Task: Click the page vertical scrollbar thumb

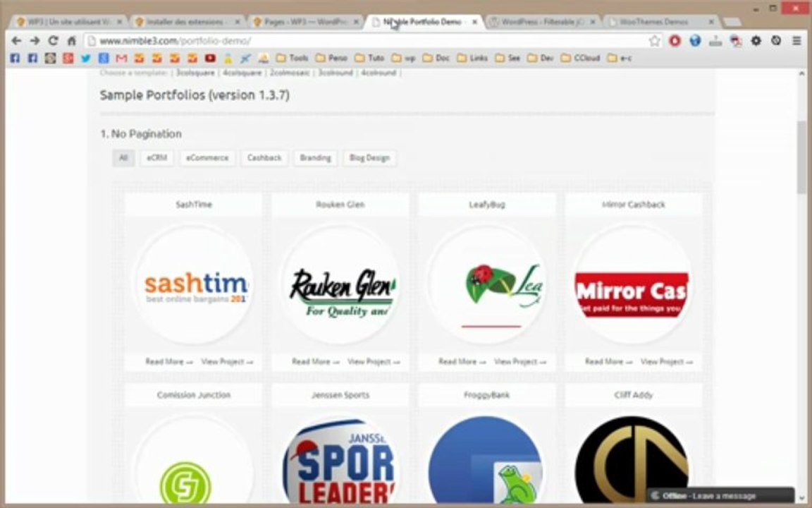Action: pyautogui.click(x=802, y=157)
